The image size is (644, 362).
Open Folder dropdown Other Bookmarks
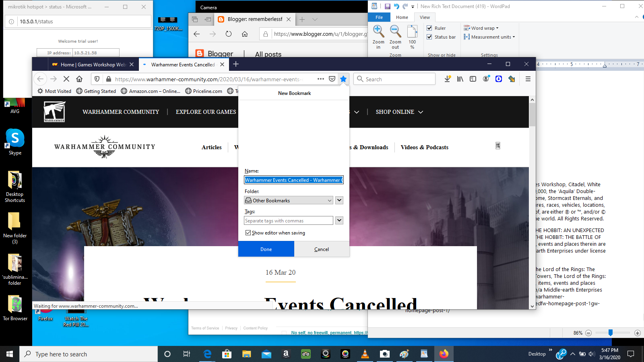[289, 200]
